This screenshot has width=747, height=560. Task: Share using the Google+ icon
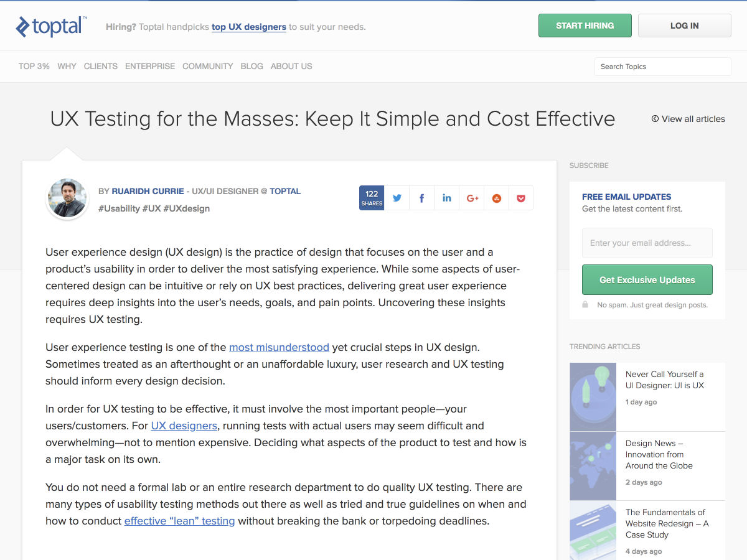tap(472, 198)
